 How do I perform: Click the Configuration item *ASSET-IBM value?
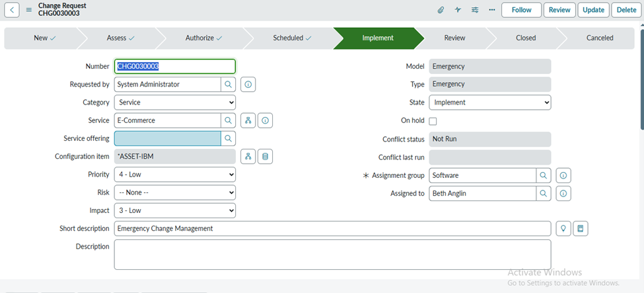click(175, 156)
